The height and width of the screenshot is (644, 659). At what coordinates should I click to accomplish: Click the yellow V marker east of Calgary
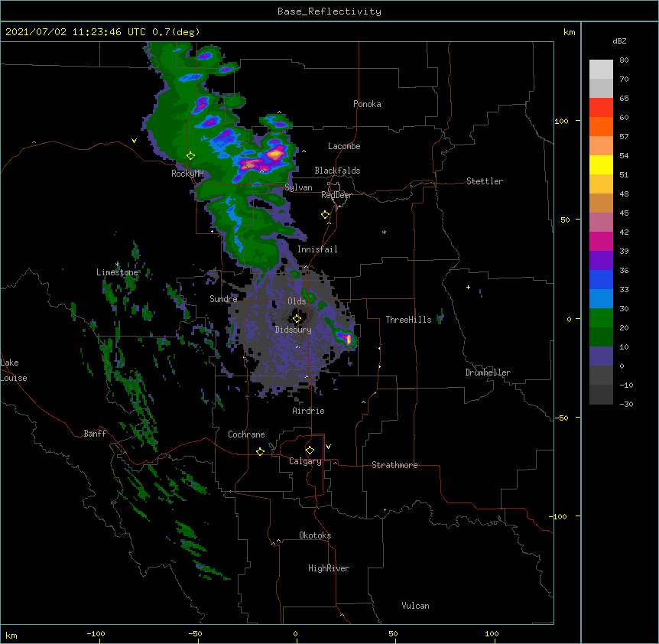coord(328,447)
